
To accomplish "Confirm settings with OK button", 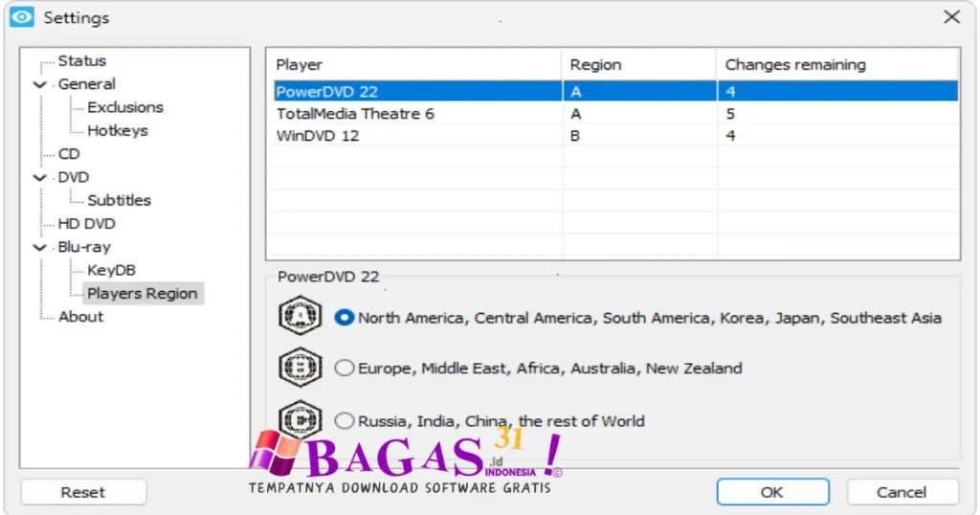I will (x=772, y=492).
